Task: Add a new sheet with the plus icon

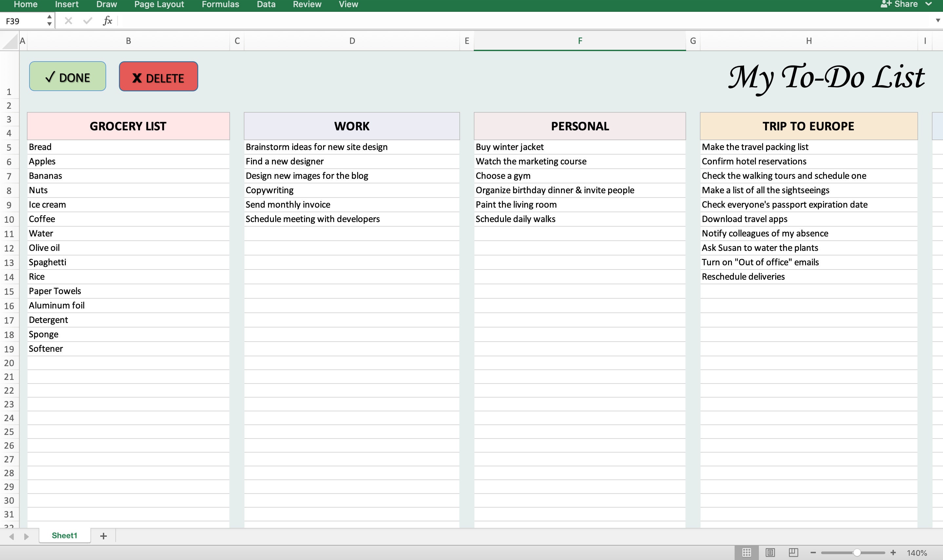Action: click(104, 535)
